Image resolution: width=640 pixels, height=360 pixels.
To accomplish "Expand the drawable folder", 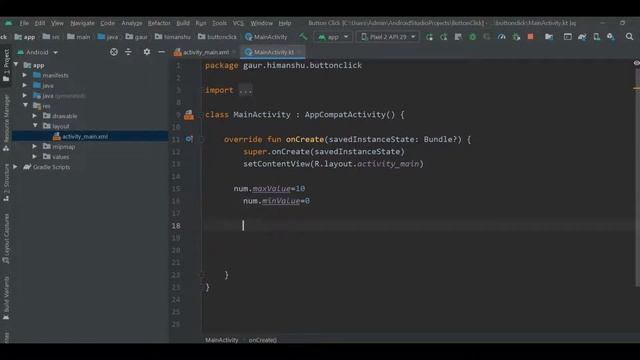I will click(35, 116).
